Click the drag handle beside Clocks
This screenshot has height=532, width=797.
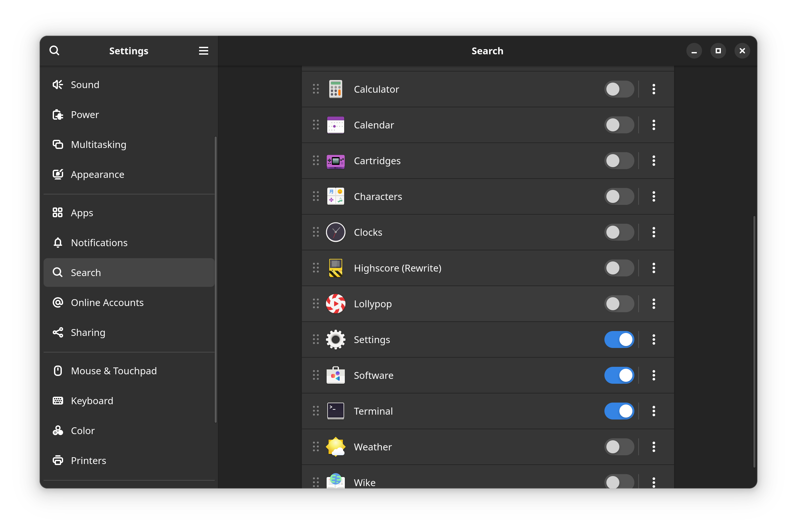point(316,232)
